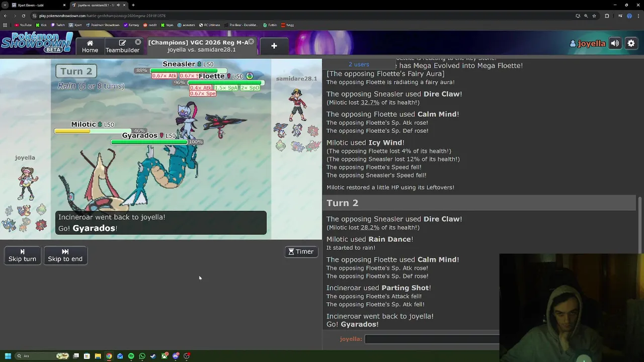Open a new room with the plus button

[x=274, y=46]
